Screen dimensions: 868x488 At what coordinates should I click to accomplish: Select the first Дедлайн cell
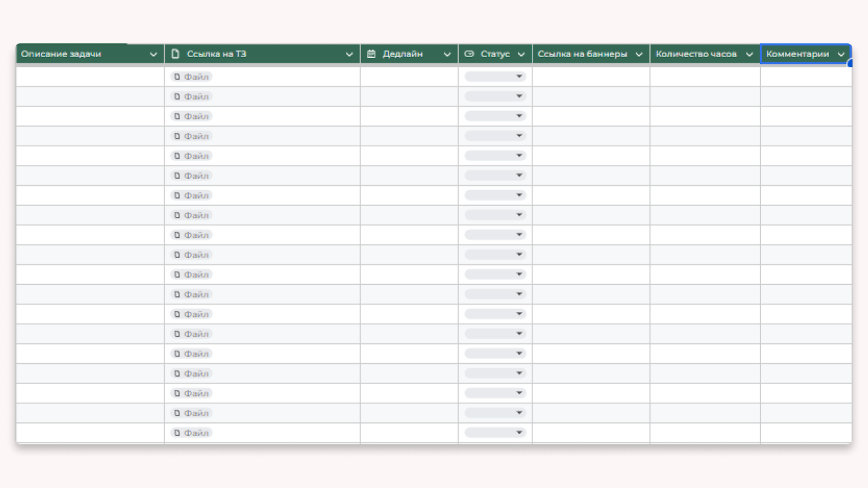click(409, 77)
